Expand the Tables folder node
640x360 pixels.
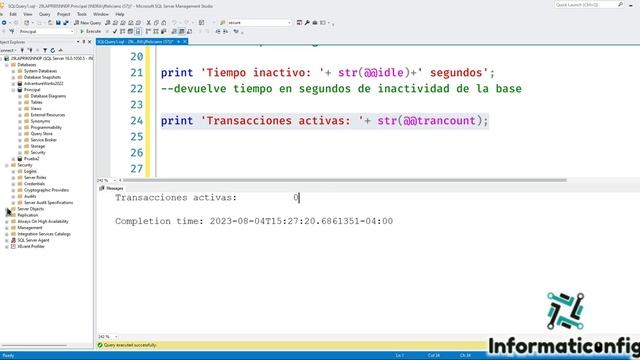(x=20, y=102)
